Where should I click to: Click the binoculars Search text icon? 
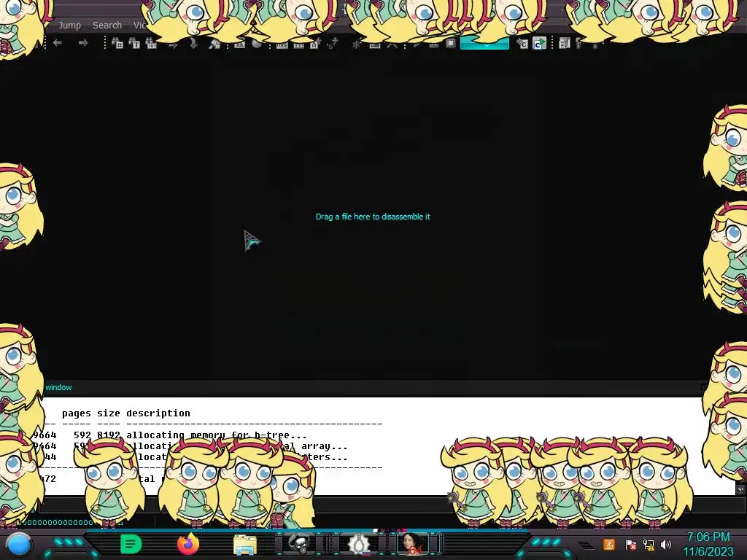(134, 43)
